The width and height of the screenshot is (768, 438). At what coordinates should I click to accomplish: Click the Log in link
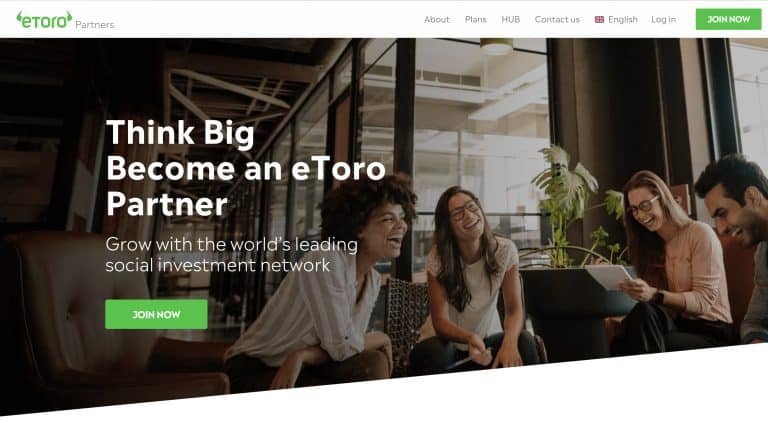(663, 20)
